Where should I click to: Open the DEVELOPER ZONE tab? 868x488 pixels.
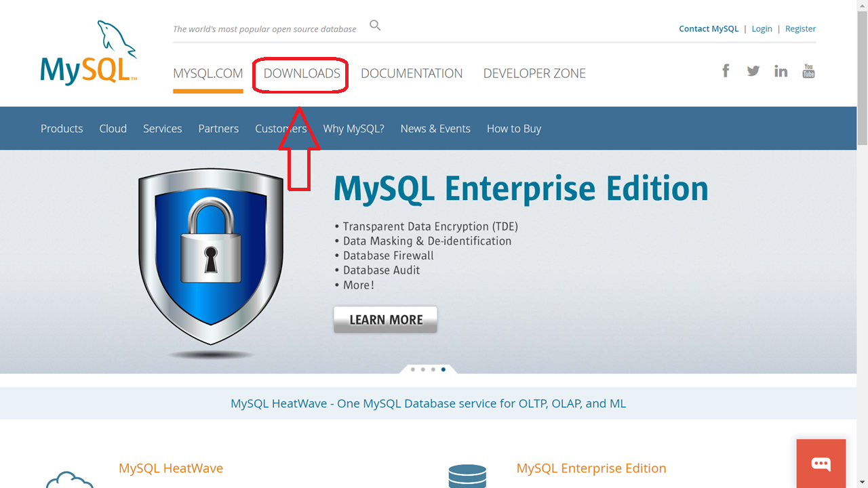coord(534,73)
